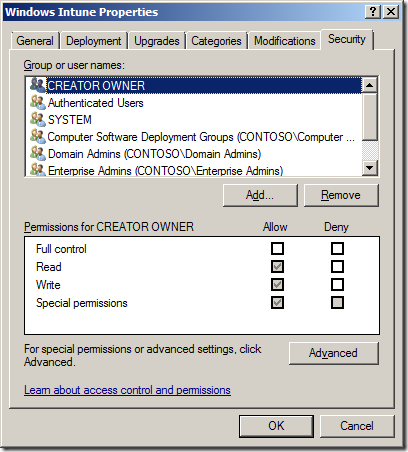Tick Allow for Full control
Viewport: 408px width, 452px height.
tap(277, 248)
